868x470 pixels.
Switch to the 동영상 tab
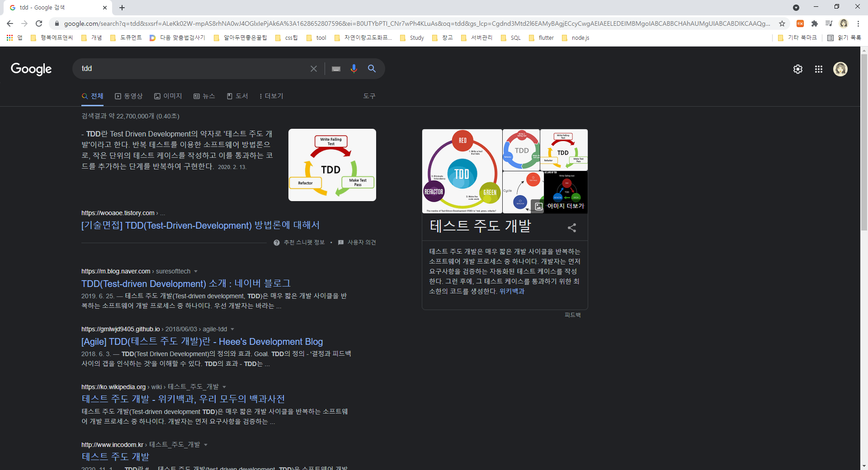[x=129, y=96]
